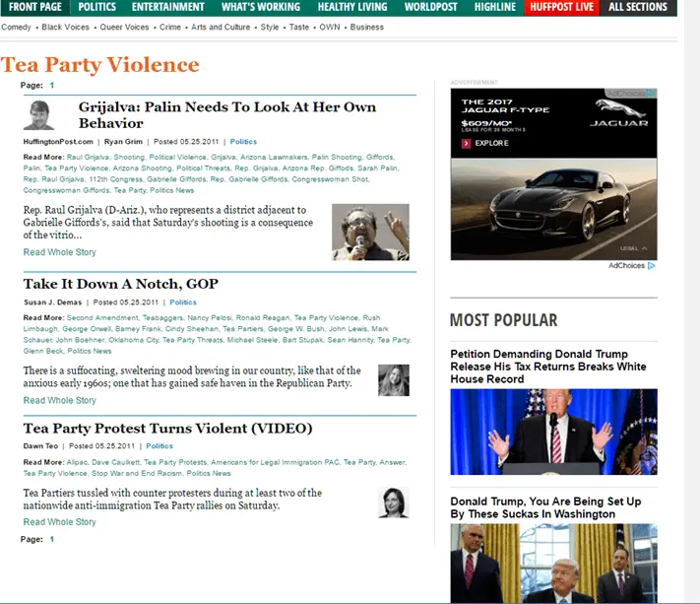The width and height of the screenshot is (700, 604).
Task: Click Susan Demas's author portrait
Action: (x=393, y=379)
